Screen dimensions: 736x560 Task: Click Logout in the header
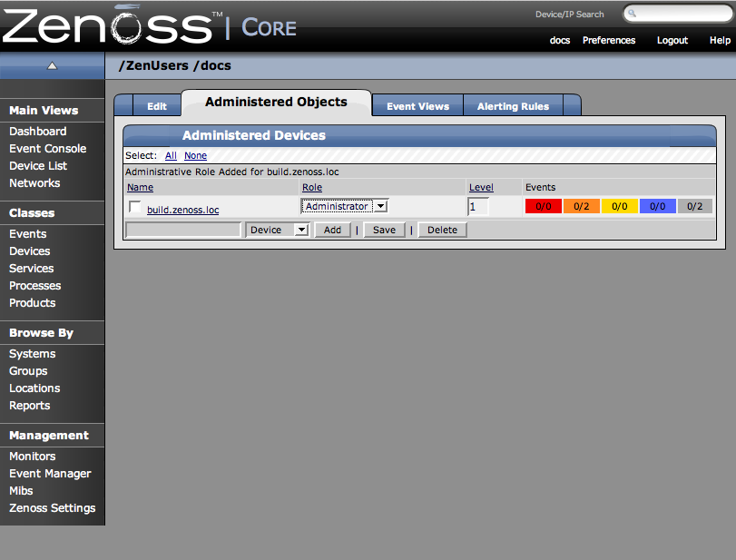click(x=672, y=40)
